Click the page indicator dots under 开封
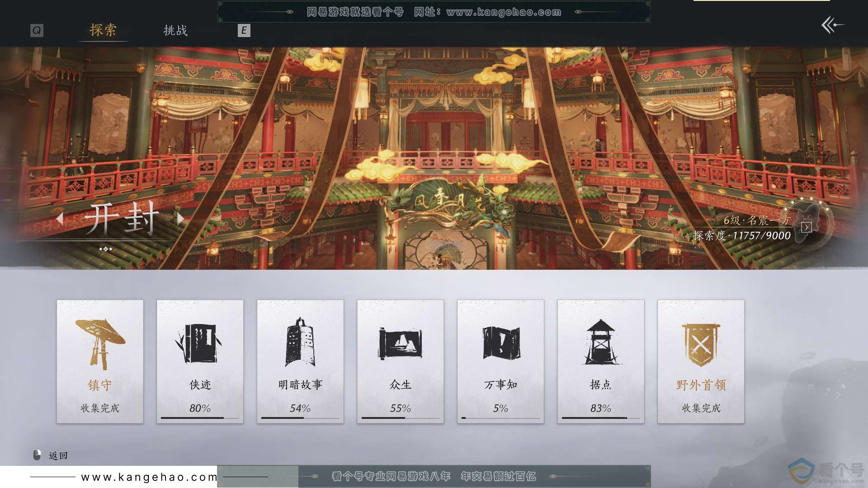This screenshot has width=868, height=488. (x=105, y=249)
